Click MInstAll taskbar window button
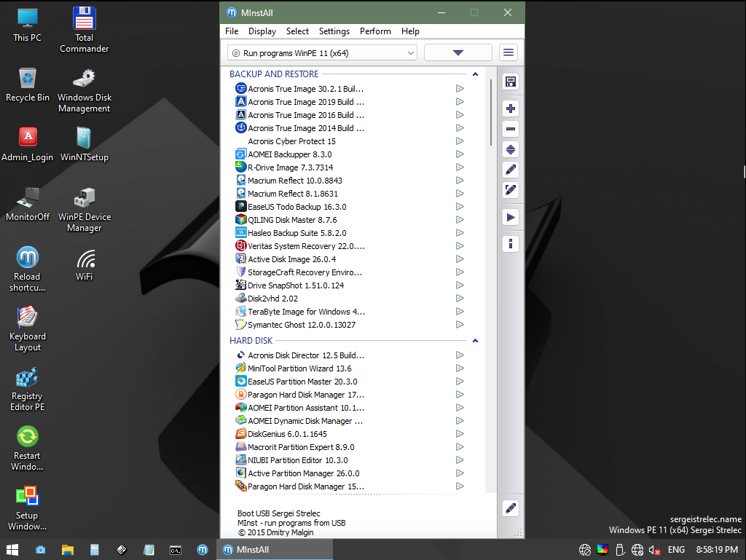This screenshot has width=746, height=560. point(275,550)
